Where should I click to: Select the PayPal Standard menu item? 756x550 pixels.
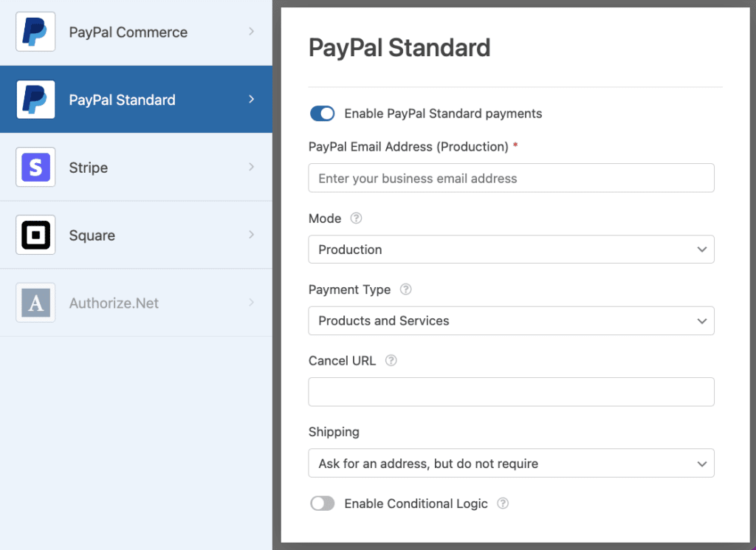[136, 100]
